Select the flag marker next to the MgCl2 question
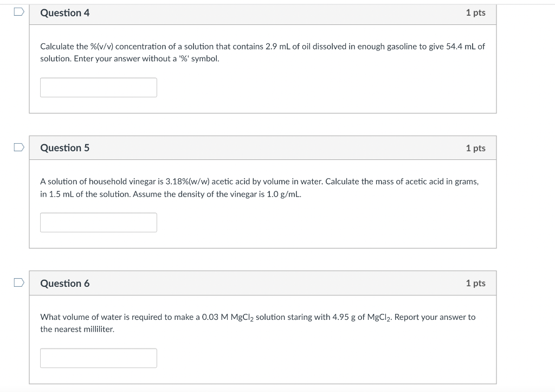 click(x=18, y=281)
